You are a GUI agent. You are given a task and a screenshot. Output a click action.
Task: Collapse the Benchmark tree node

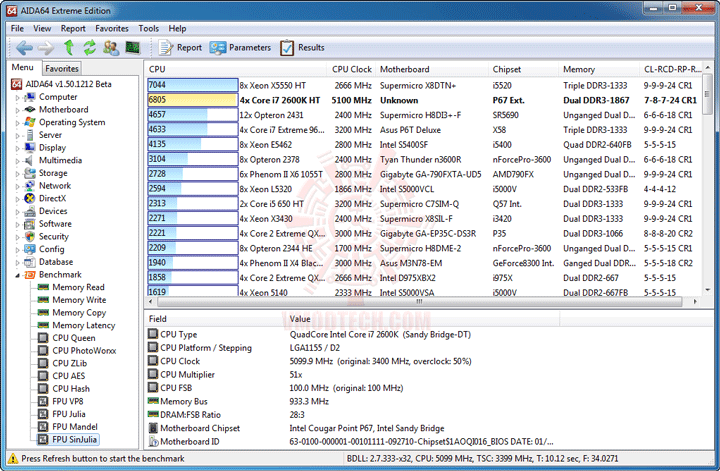[17, 275]
